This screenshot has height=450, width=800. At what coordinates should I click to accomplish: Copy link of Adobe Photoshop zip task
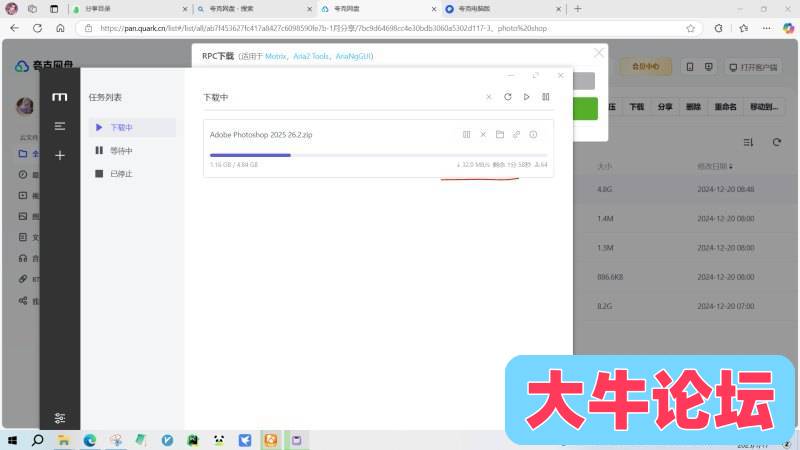pyautogui.click(x=516, y=135)
